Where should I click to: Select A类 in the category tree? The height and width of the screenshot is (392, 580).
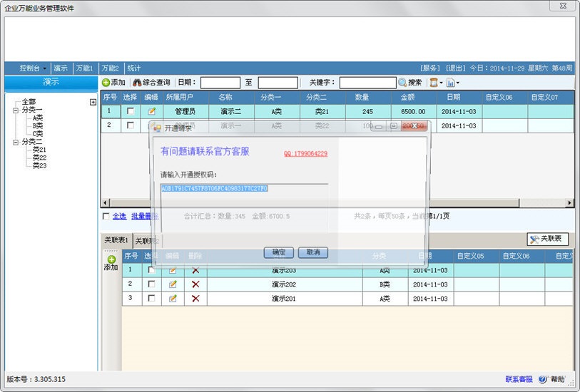(38, 118)
